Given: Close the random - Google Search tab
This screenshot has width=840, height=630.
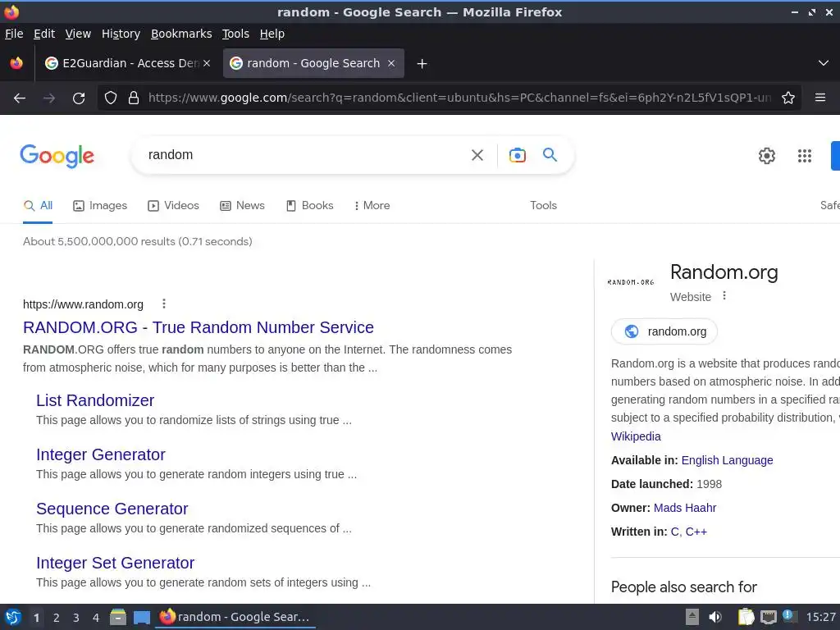Looking at the screenshot, I should click(x=391, y=63).
